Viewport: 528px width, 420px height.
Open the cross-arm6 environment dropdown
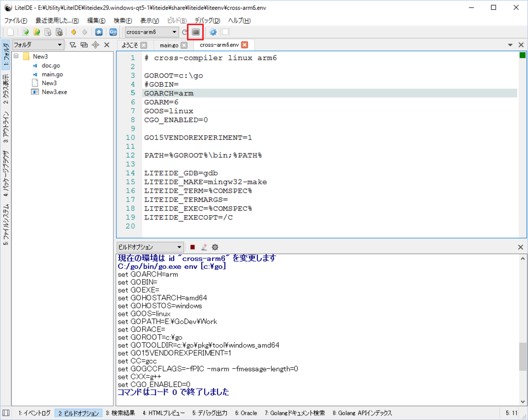pyautogui.click(x=152, y=32)
